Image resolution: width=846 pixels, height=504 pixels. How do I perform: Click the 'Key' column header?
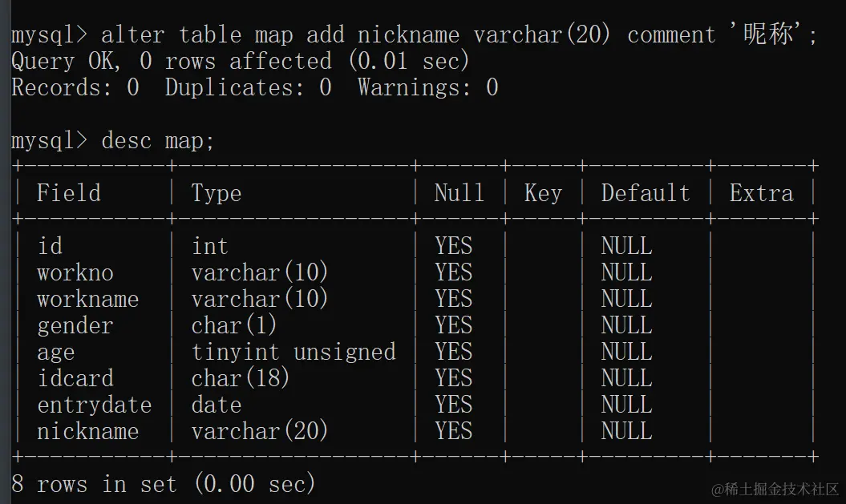pyautogui.click(x=543, y=193)
